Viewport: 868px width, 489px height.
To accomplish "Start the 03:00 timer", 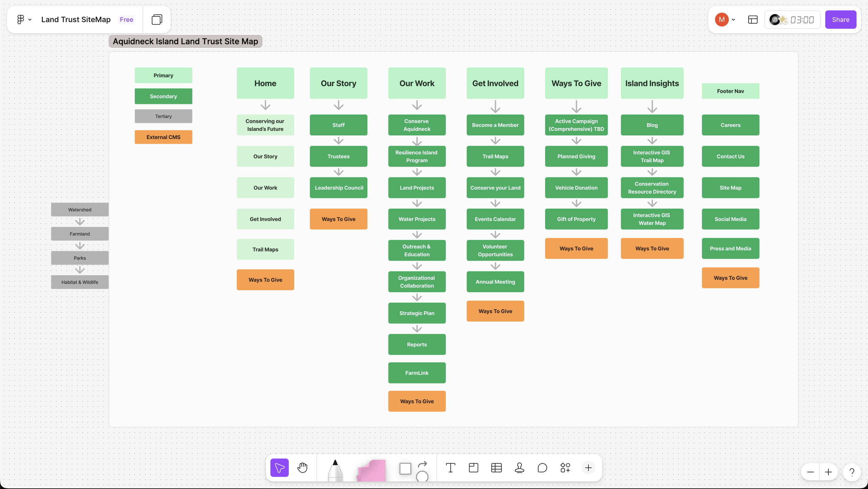I will pyautogui.click(x=802, y=19).
